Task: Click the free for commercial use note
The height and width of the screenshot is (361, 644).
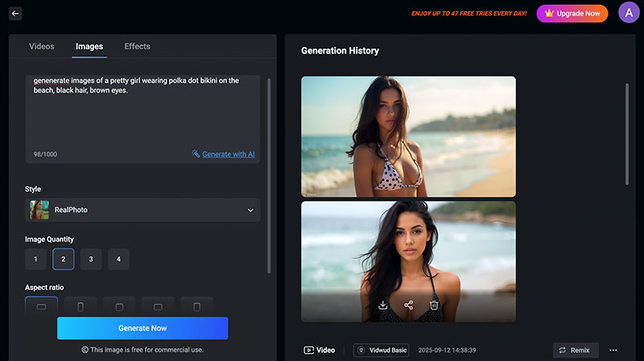Action: click(x=142, y=350)
